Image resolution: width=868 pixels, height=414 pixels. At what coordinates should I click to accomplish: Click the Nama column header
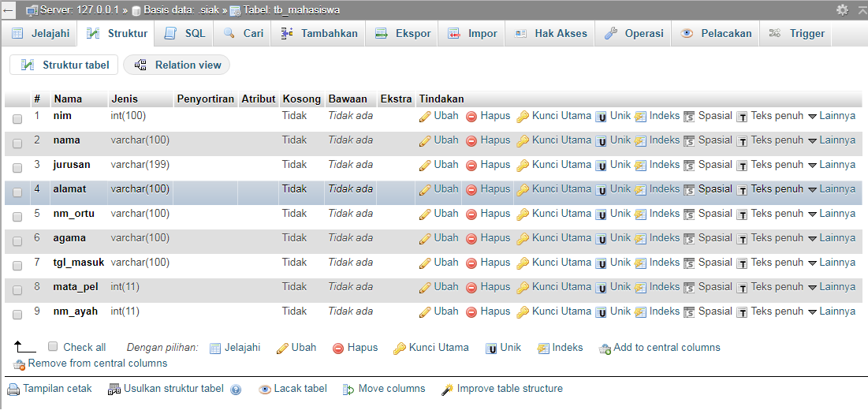coord(69,99)
